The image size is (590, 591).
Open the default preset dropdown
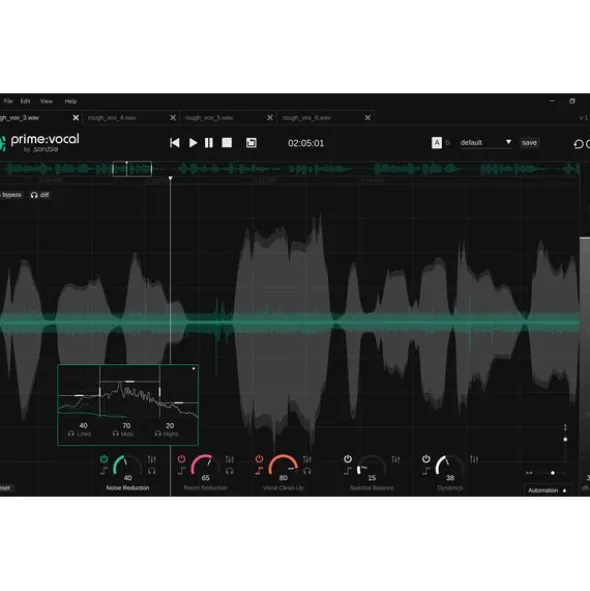[486, 142]
